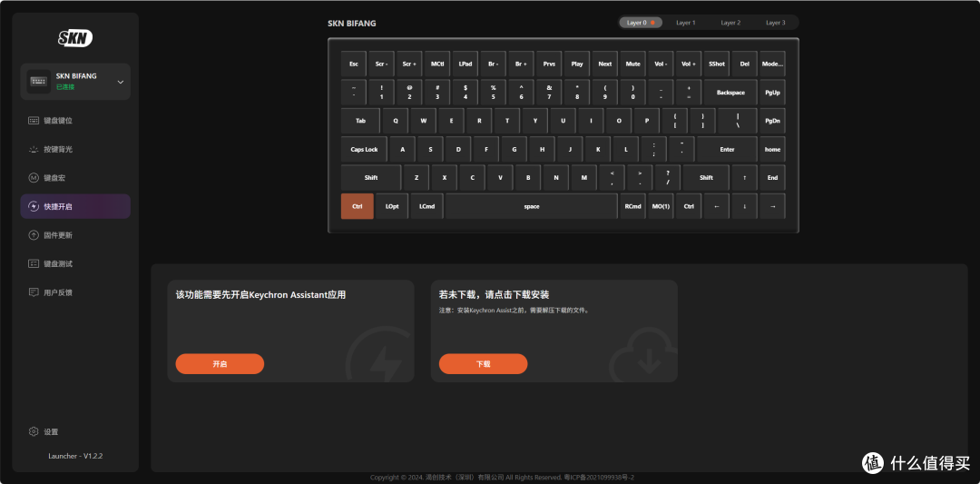Select the Enter key

pos(727,150)
